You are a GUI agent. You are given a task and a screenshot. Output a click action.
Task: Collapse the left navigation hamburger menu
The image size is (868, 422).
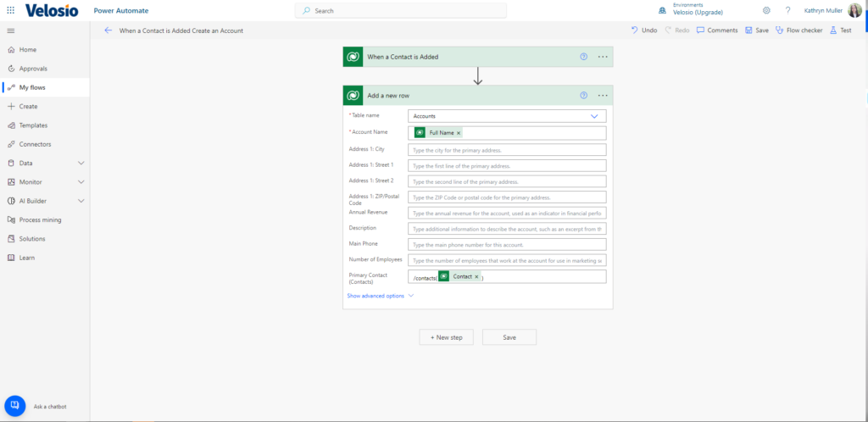[10, 31]
